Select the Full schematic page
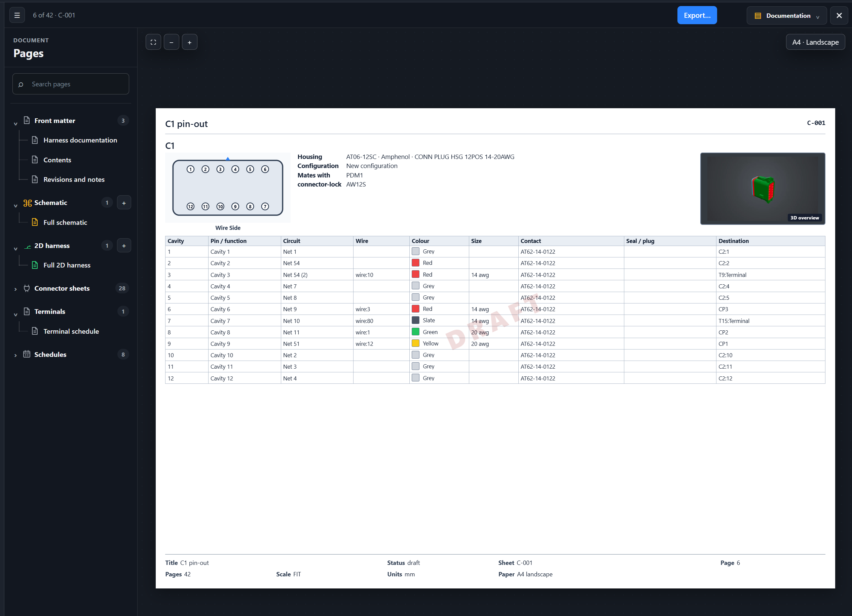 point(65,222)
